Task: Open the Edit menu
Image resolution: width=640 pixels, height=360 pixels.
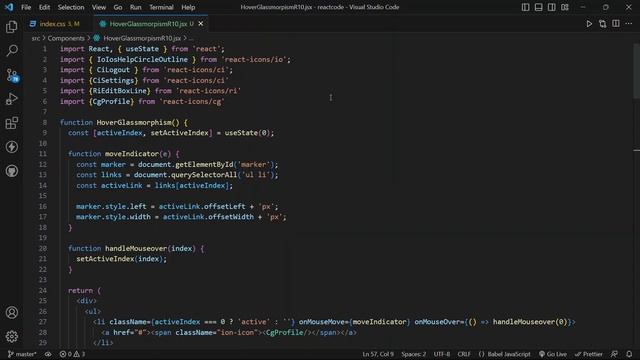Action: 44,7
